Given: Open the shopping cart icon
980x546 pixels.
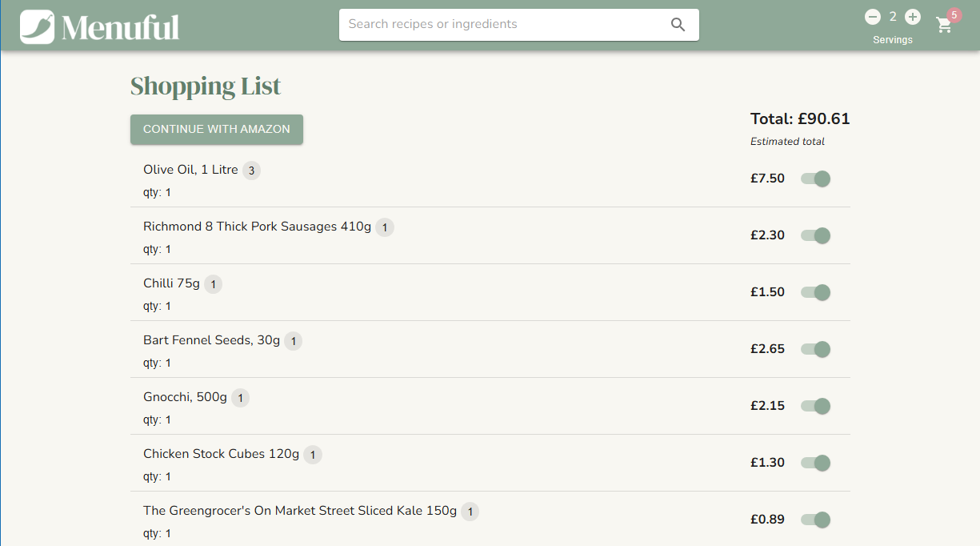Looking at the screenshot, I should tap(944, 25).
